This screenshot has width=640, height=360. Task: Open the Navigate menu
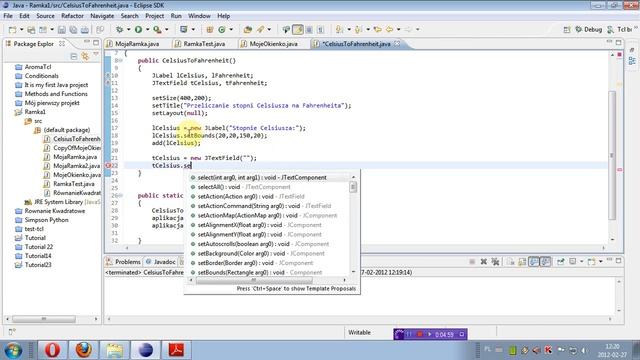pyautogui.click(x=102, y=16)
